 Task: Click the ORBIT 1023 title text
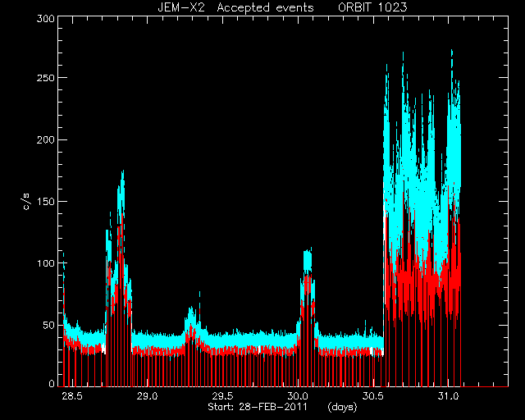(x=372, y=7)
